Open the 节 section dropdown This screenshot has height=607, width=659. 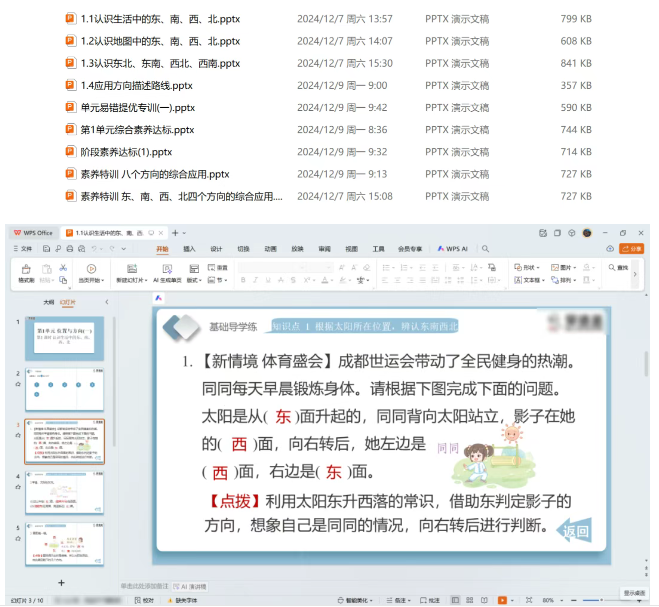pyautogui.click(x=217, y=280)
